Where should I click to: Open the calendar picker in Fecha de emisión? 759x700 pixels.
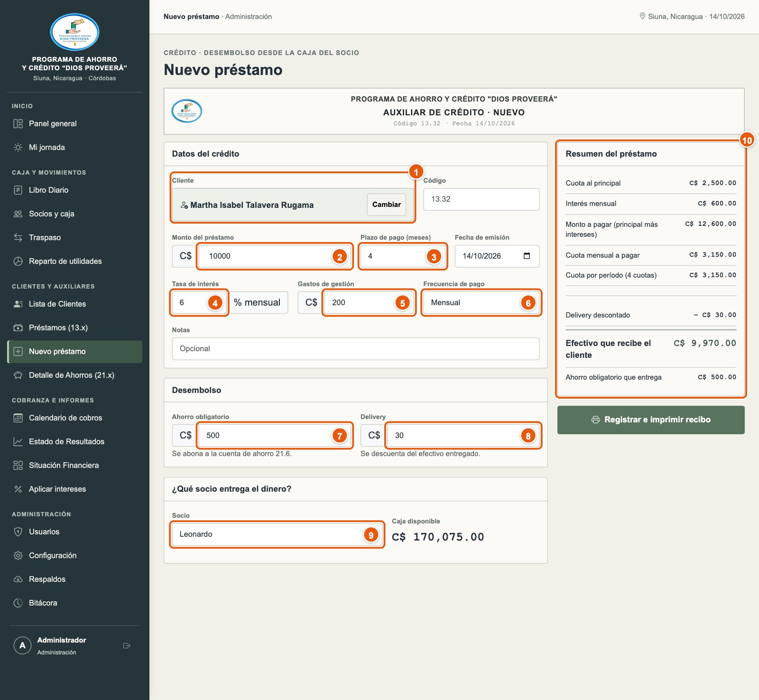(527, 256)
